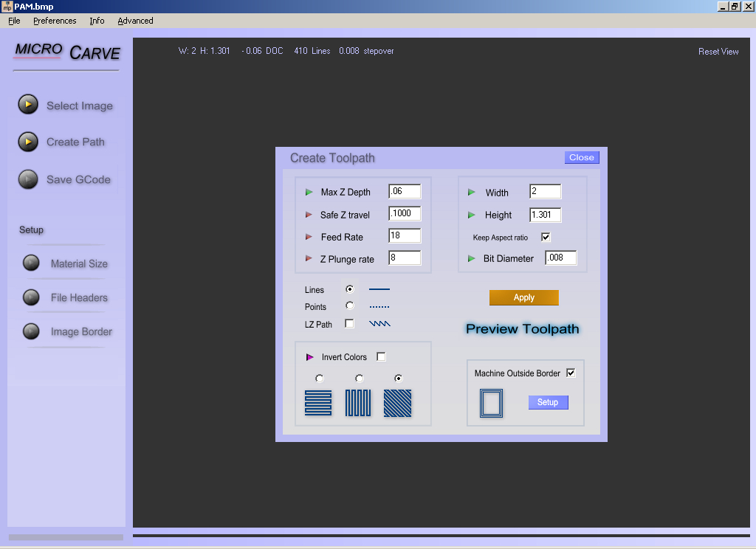Screen dimensions: 756x549
Task: Click the green arrow beside Width
Action: [472, 193]
